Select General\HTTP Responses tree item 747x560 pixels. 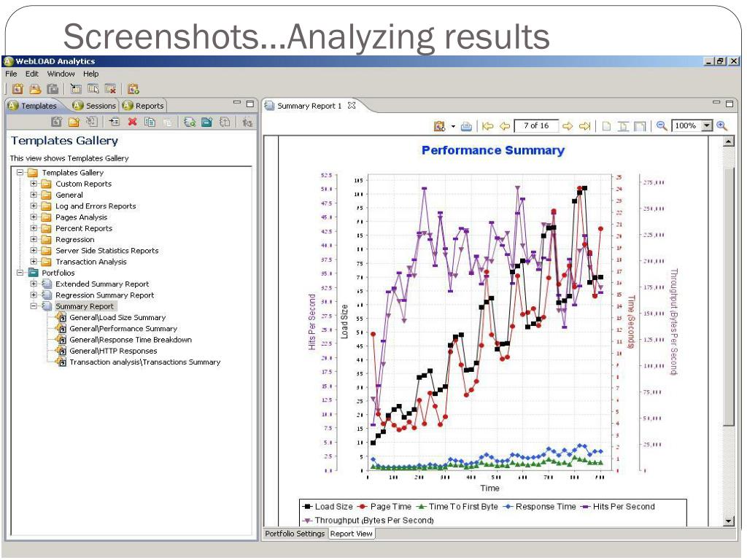coord(113,351)
